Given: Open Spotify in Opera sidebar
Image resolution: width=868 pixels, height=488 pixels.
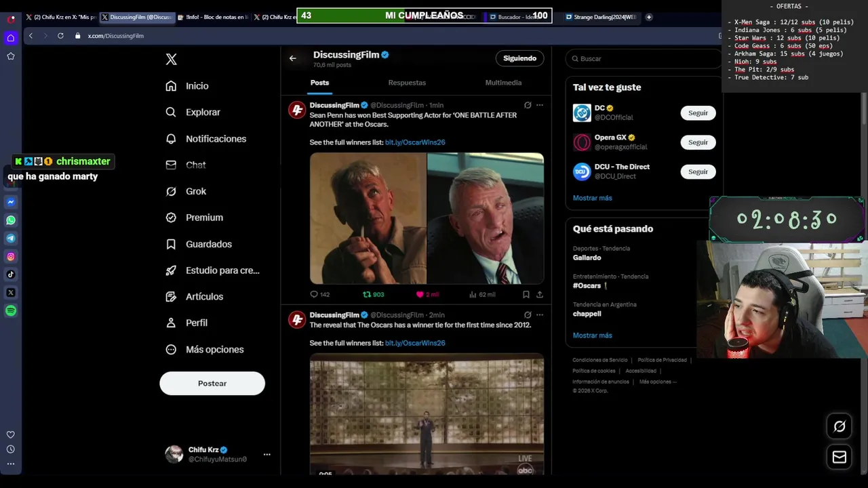Looking at the screenshot, I should (11, 311).
